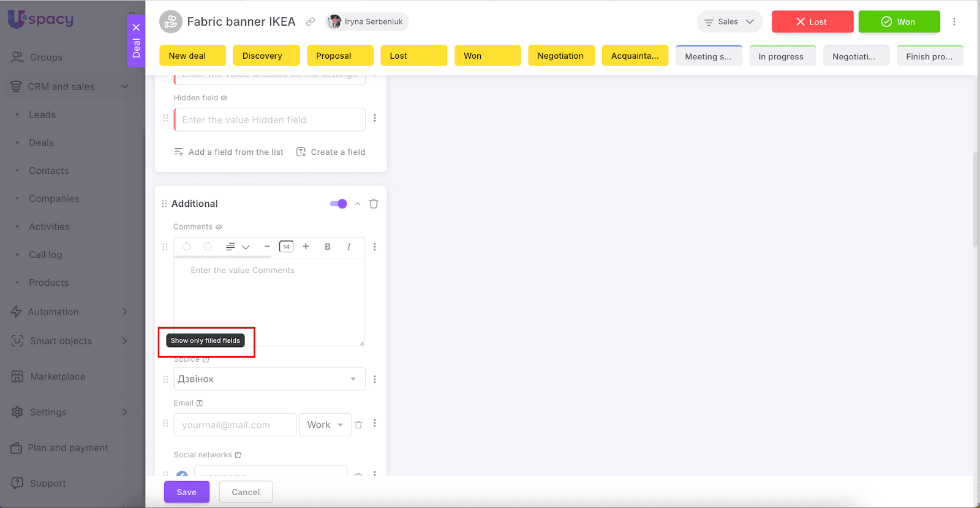Click the Proposal stage in yellow

coord(340,56)
